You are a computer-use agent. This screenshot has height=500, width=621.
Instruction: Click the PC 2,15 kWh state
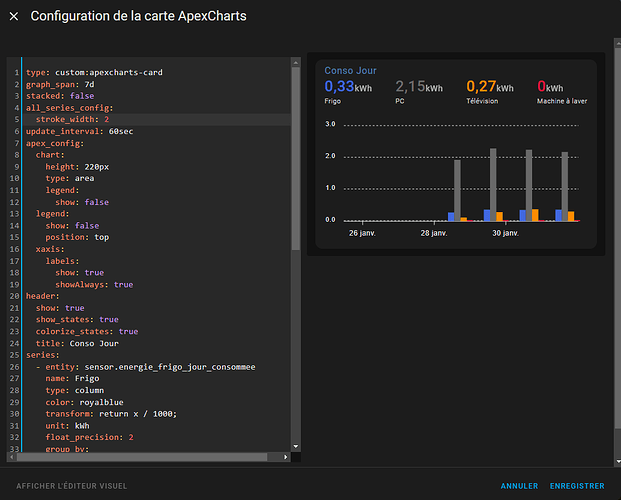click(x=419, y=91)
